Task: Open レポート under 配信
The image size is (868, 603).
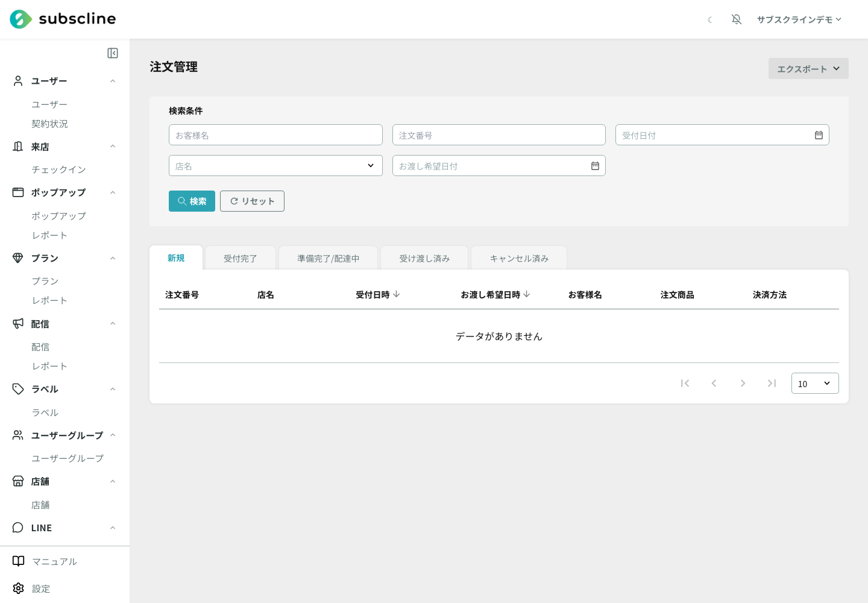Action: click(x=49, y=366)
